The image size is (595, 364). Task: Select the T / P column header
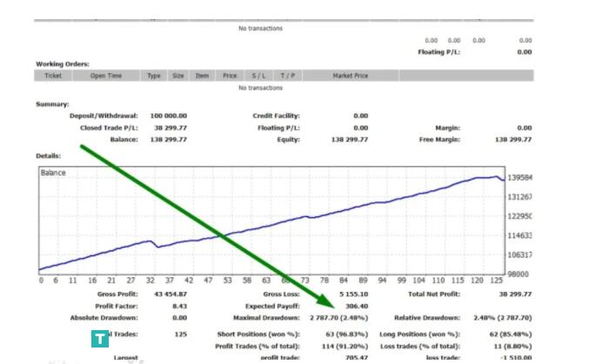[x=287, y=76]
